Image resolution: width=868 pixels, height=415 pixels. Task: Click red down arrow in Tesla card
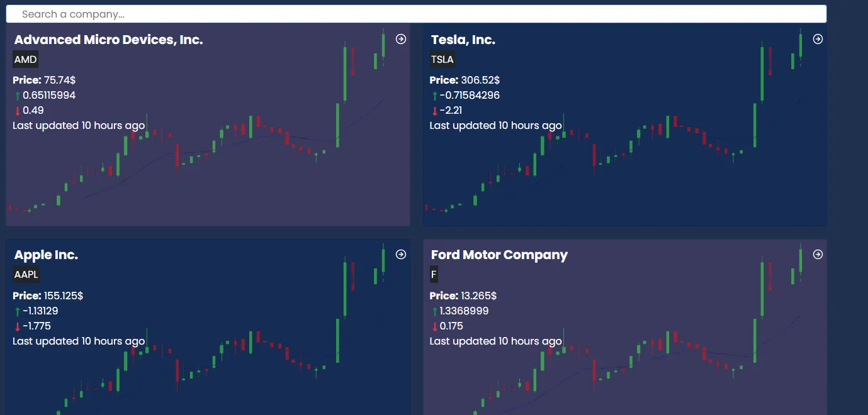[434, 111]
